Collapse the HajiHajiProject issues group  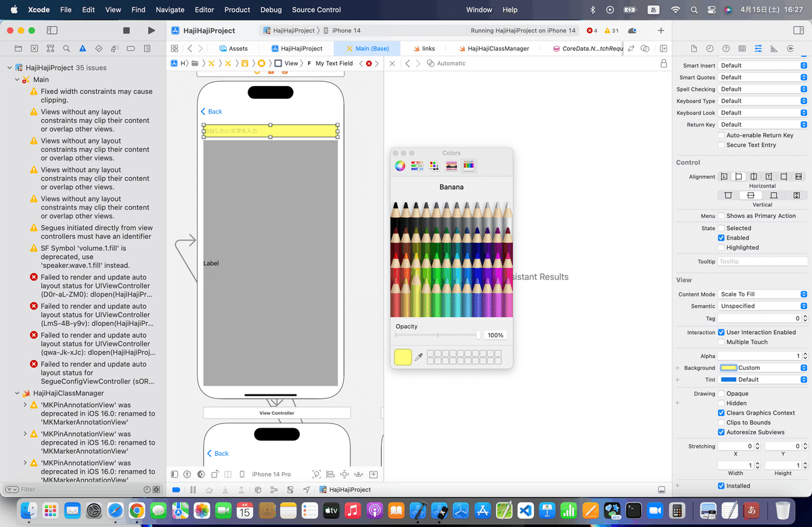9,68
